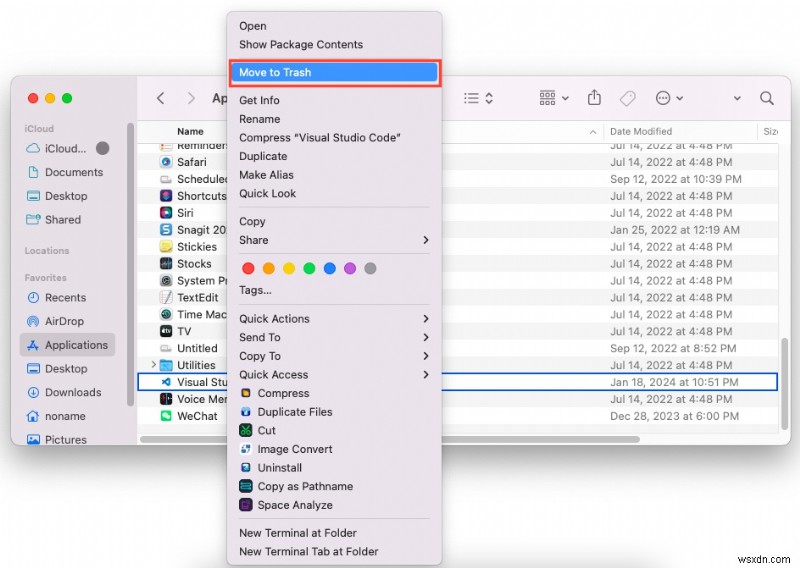The height and width of the screenshot is (568, 800).
Task: Open the group-by grid dropdown
Action: (554, 97)
